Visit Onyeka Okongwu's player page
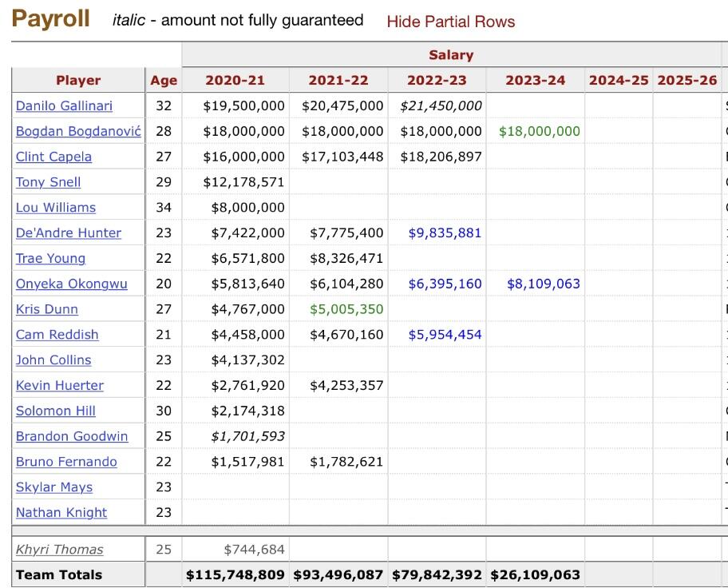This screenshot has width=728, height=588. [71, 284]
